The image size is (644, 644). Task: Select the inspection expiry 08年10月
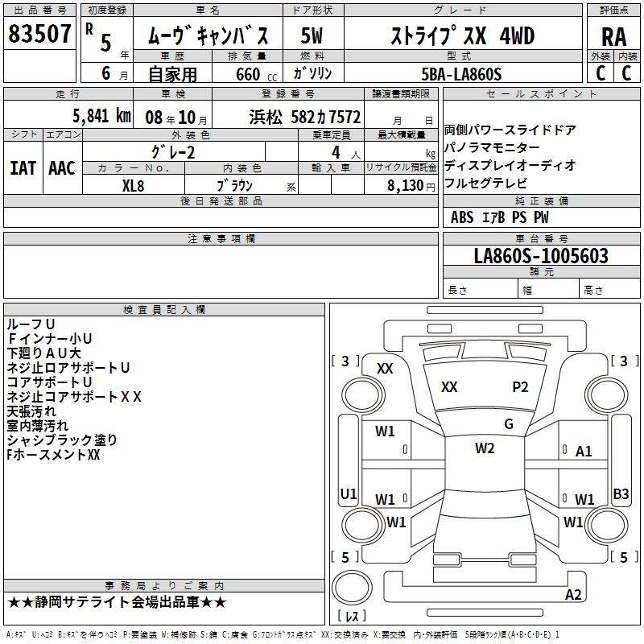[175, 118]
